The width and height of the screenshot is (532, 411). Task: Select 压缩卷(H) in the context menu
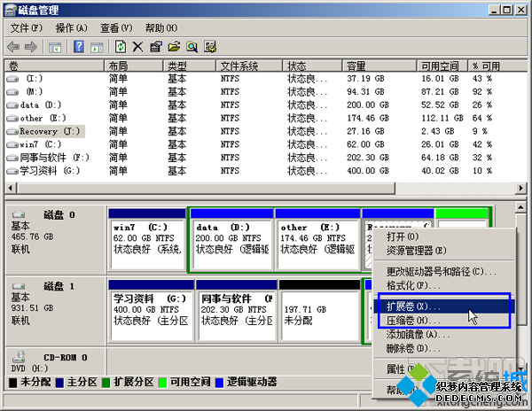pyautogui.click(x=413, y=320)
